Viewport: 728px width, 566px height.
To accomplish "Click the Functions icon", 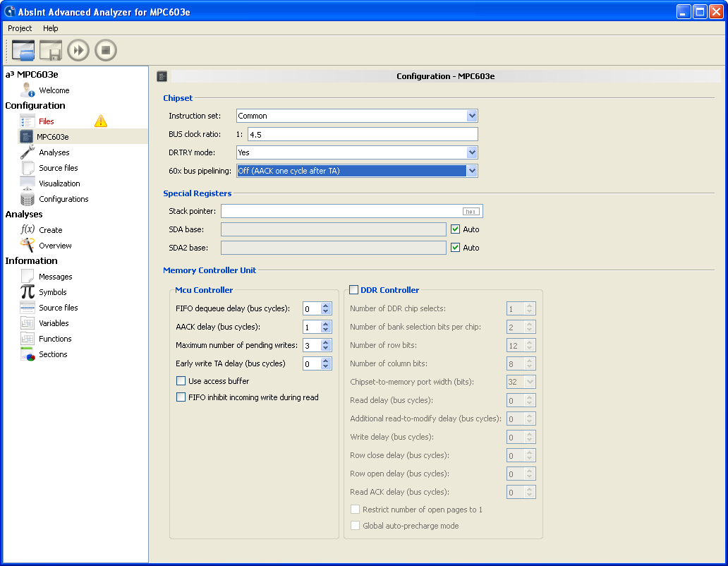I will pyautogui.click(x=28, y=339).
